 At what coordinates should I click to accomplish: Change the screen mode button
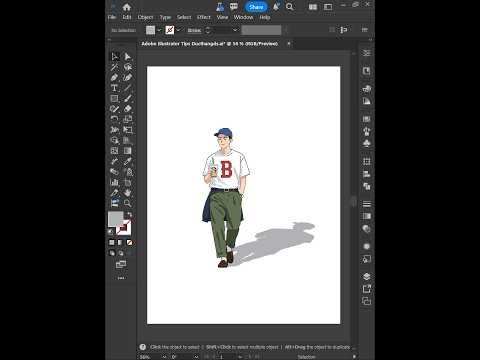121,265
